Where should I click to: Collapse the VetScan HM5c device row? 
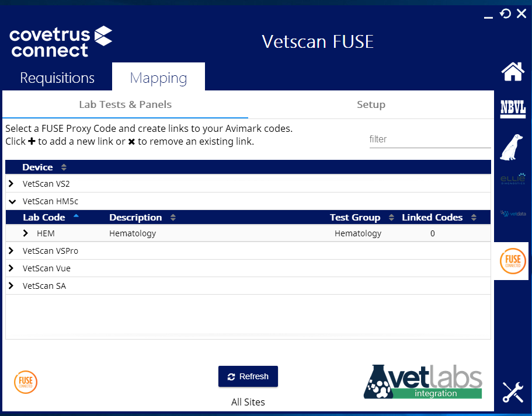click(x=12, y=201)
